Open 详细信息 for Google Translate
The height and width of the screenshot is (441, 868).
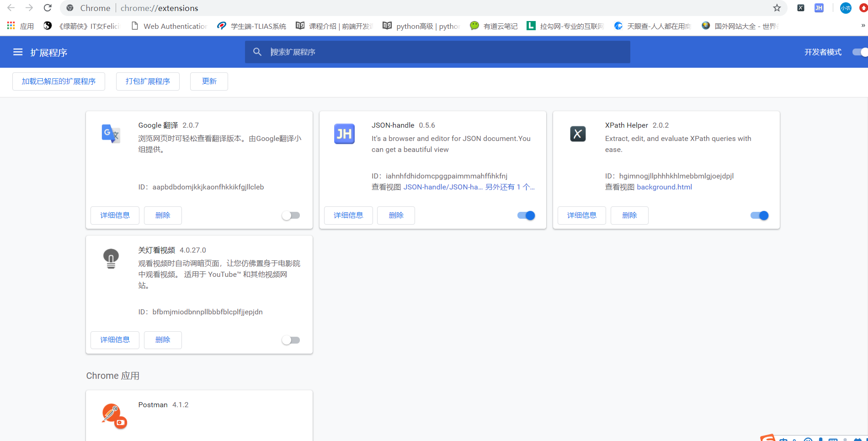115,215
